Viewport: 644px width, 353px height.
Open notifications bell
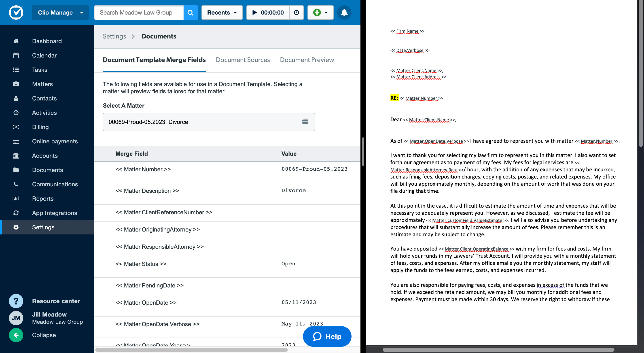point(344,13)
